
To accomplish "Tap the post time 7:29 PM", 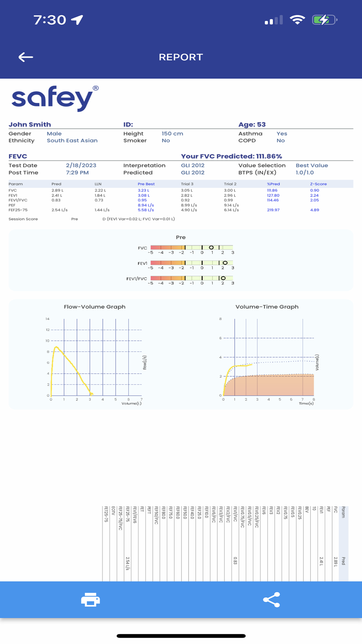I will (77, 172).
